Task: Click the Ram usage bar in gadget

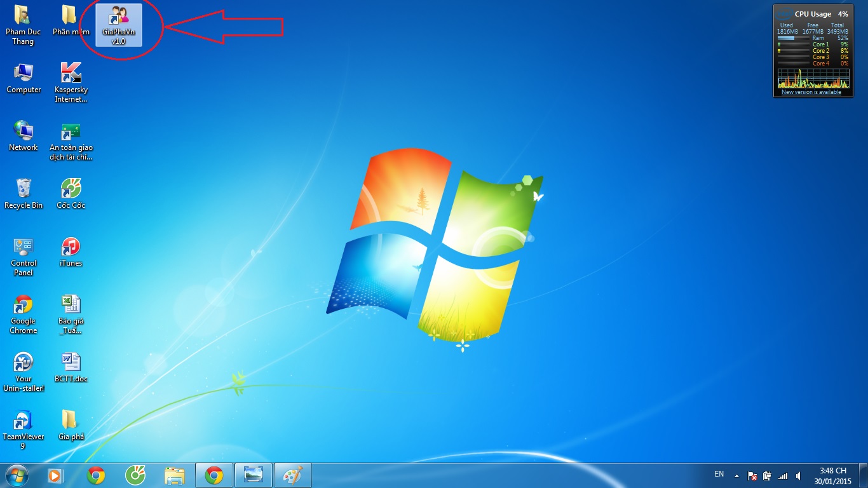Action: 794,38
